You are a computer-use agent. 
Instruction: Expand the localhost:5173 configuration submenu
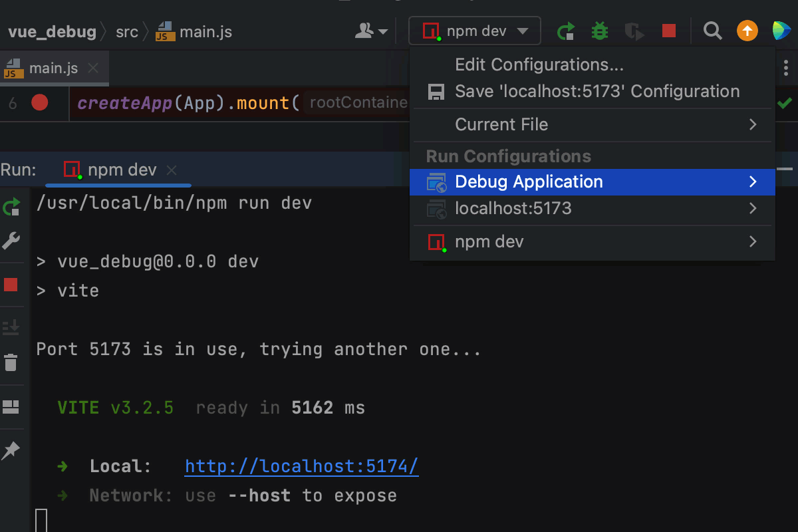pyautogui.click(x=753, y=209)
